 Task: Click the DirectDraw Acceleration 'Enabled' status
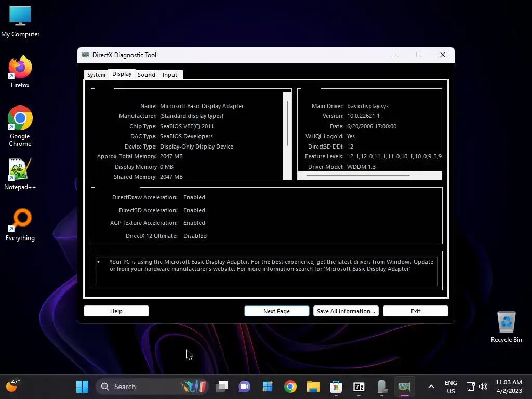194,197
